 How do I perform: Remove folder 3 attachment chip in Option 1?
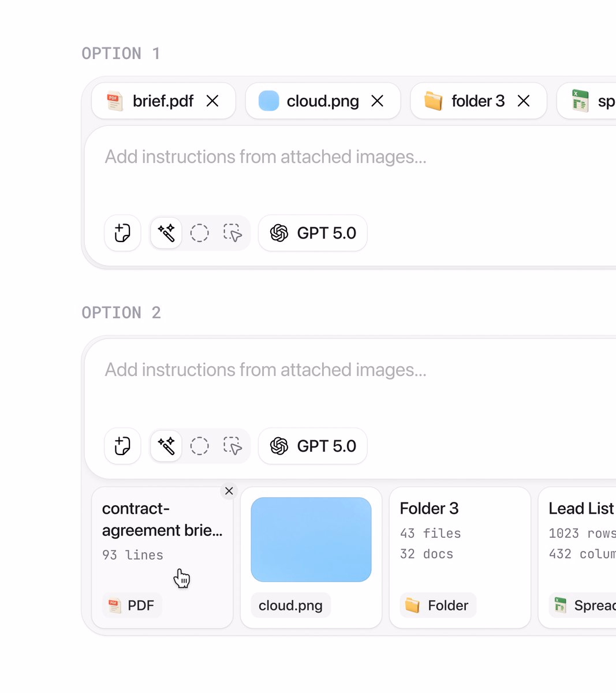(x=524, y=101)
